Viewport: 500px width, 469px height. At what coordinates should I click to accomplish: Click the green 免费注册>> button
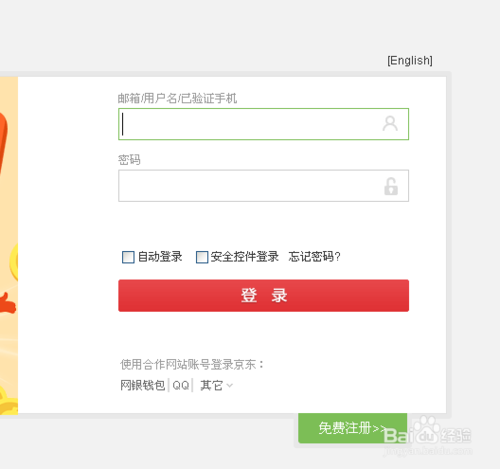[x=352, y=428]
